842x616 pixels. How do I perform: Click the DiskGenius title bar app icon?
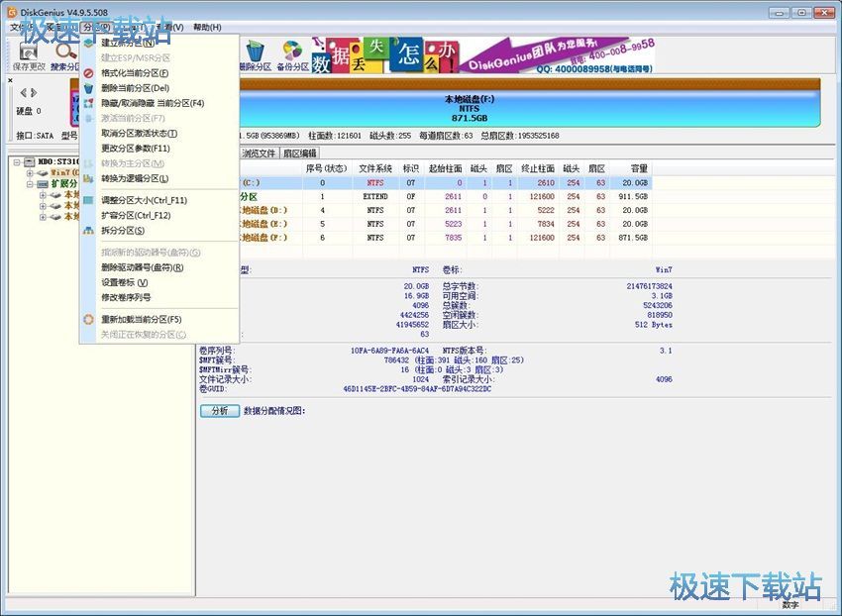pos(12,12)
